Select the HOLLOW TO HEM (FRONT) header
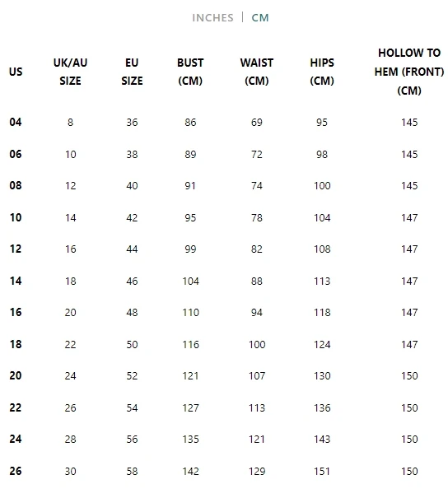The width and height of the screenshot is (448, 498). tap(409, 72)
